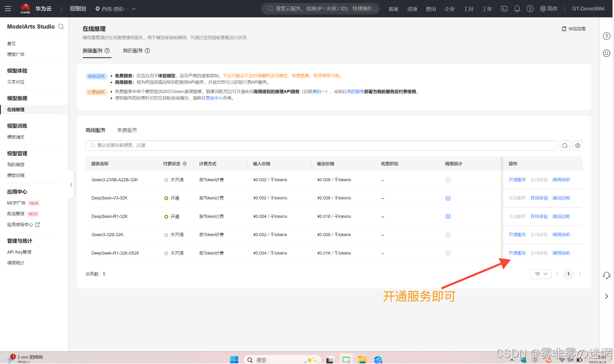View call statistics chart for DeepSeek-V3-32K
614x364 pixels.
448,198
